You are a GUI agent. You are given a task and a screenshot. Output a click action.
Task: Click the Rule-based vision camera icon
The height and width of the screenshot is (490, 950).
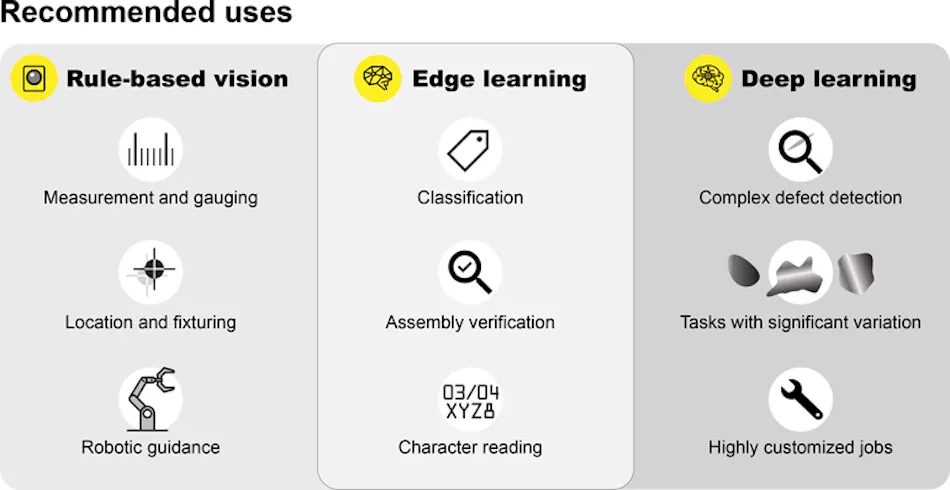[x=34, y=78]
